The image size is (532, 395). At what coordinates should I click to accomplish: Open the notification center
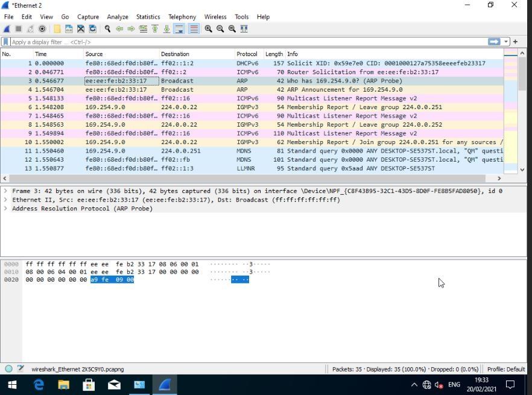click(510, 385)
